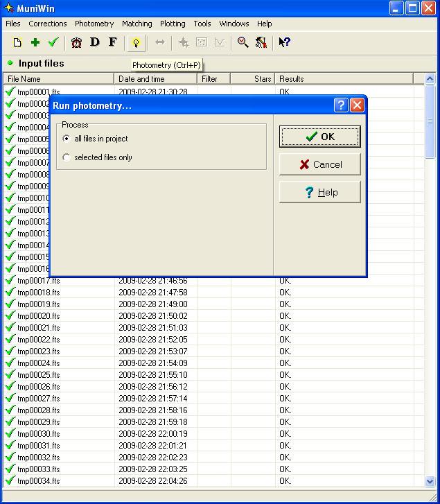This screenshot has height=504, width=440.
Task: Click the magnifier search toolbar icon
Action: [243, 43]
